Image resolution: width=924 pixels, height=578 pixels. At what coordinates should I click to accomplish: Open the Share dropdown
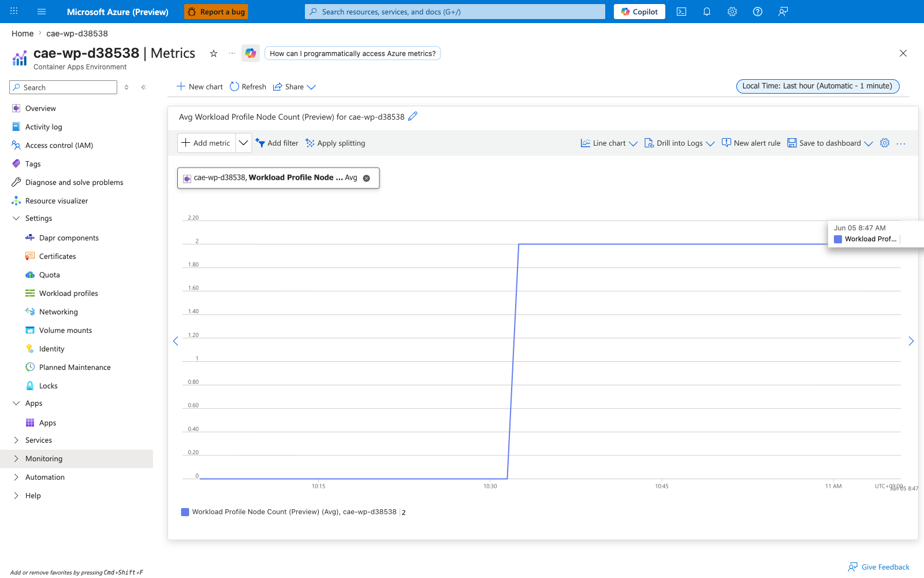(x=295, y=87)
